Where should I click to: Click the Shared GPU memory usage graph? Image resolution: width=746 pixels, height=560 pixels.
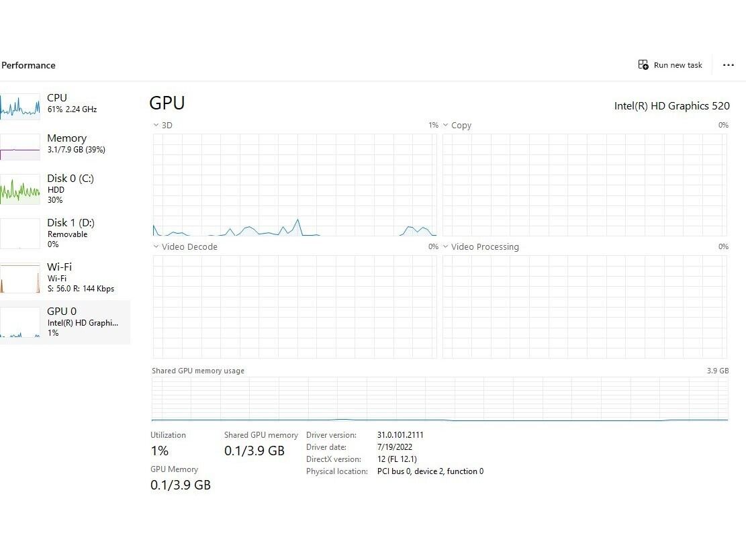tap(440, 399)
